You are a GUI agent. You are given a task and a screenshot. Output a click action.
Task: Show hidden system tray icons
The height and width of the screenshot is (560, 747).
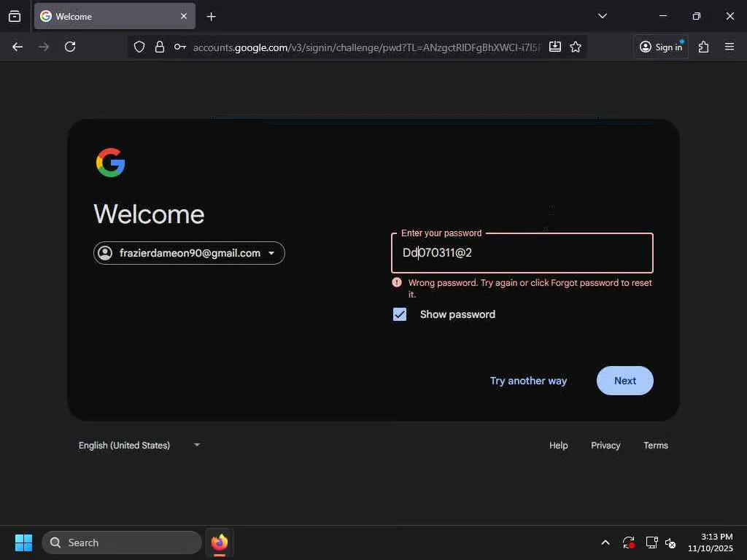(x=605, y=542)
